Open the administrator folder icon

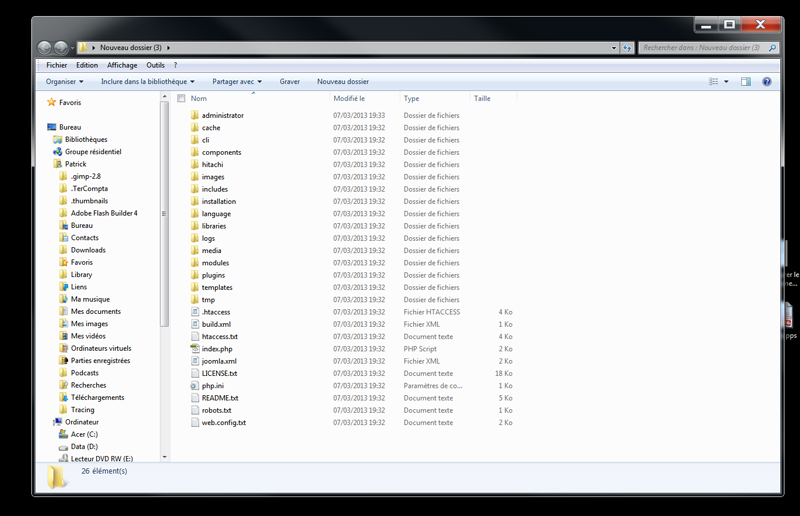[x=195, y=116]
